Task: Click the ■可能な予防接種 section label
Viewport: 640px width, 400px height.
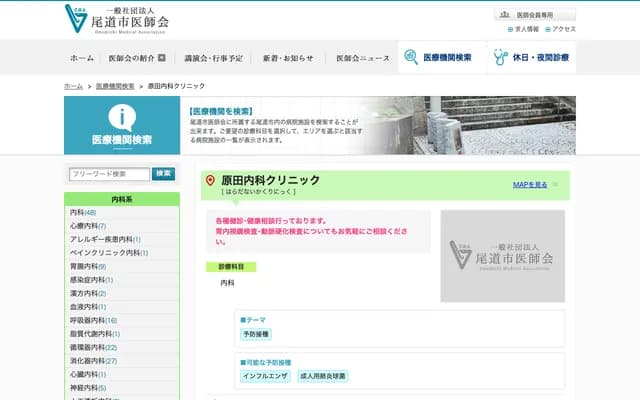Action: click(x=266, y=362)
